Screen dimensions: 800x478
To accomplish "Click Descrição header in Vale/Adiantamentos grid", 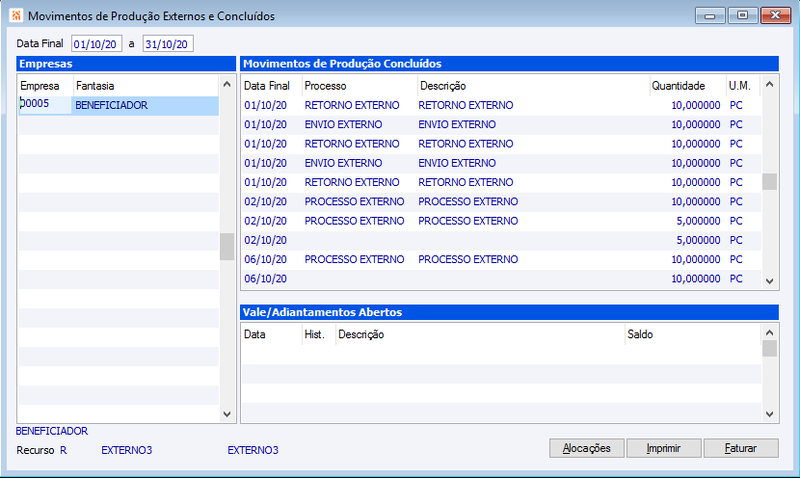I will tap(480, 334).
